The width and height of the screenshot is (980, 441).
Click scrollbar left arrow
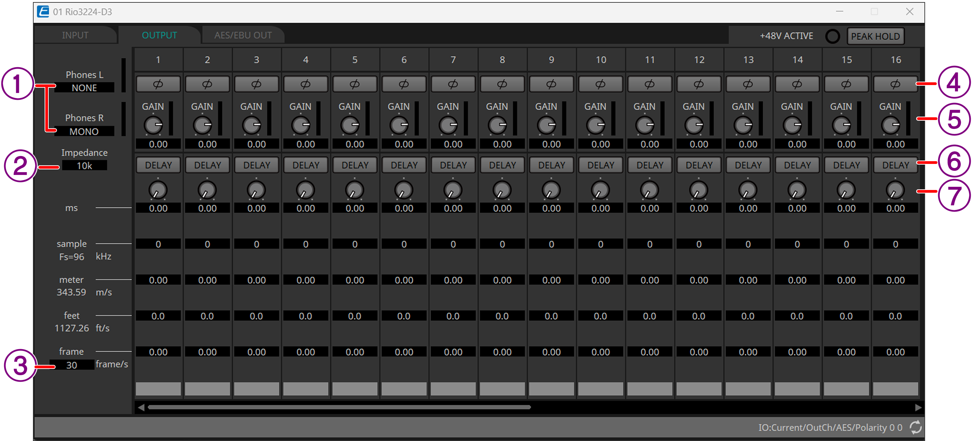141,407
